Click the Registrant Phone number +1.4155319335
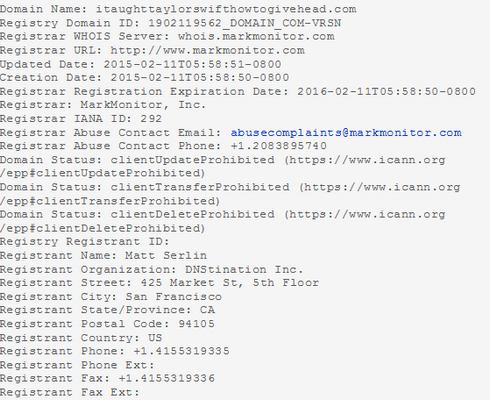 pos(181,351)
